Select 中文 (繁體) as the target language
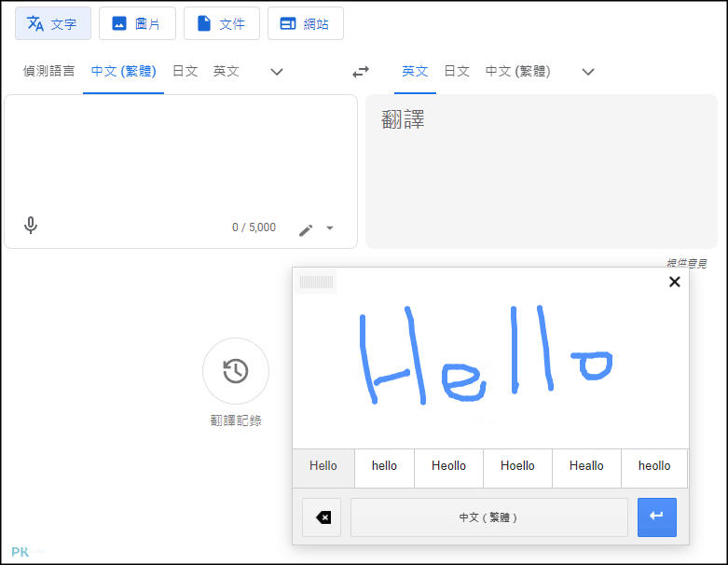 [517, 71]
